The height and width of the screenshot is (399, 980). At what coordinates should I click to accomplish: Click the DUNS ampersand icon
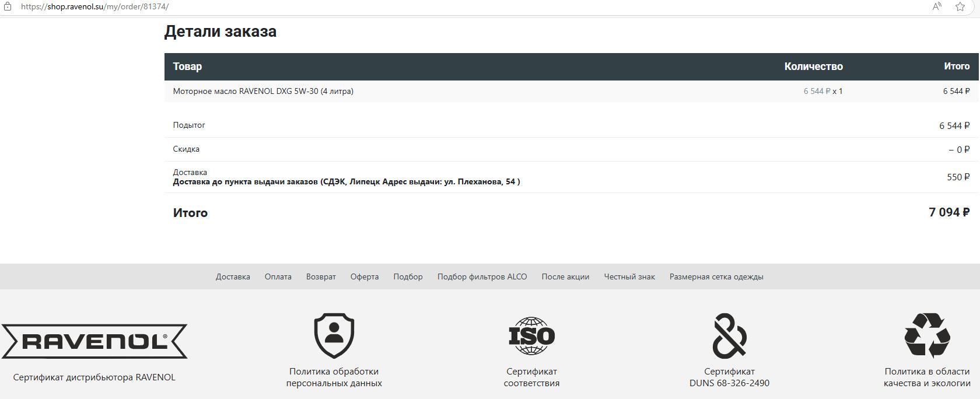pyautogui.click(x=729, y=335)
